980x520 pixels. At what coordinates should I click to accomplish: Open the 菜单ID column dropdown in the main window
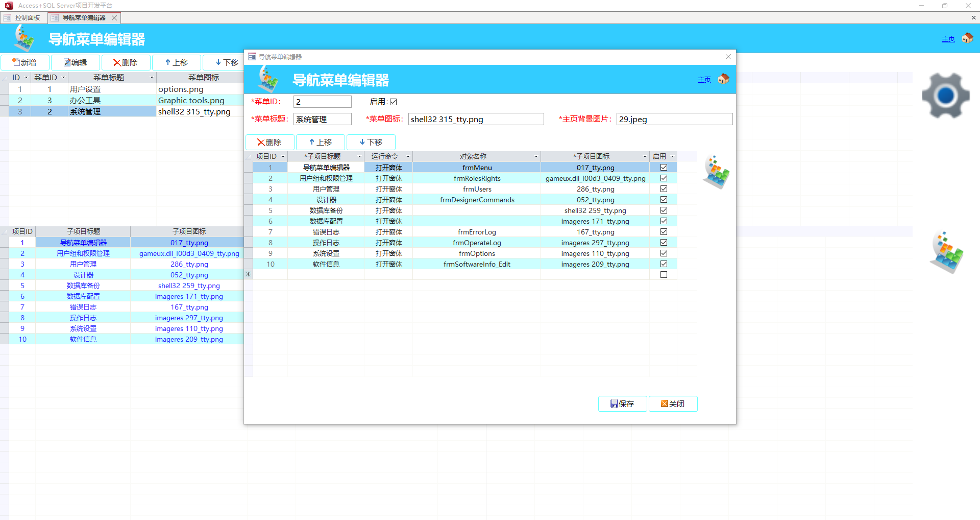[63, 78]
